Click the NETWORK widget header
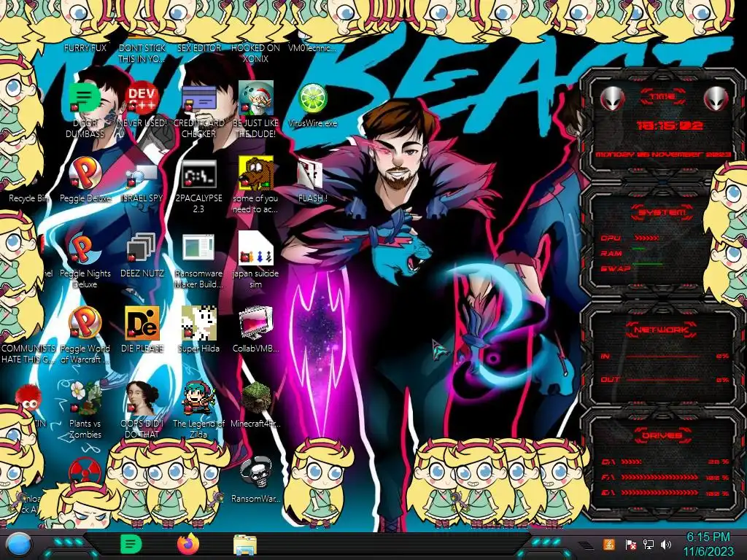This screenshot has height=560, width=747. click(662, 330)
